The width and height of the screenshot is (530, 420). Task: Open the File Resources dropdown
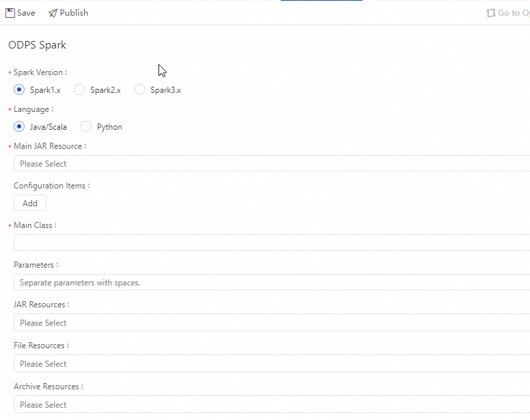pos(272,364)
